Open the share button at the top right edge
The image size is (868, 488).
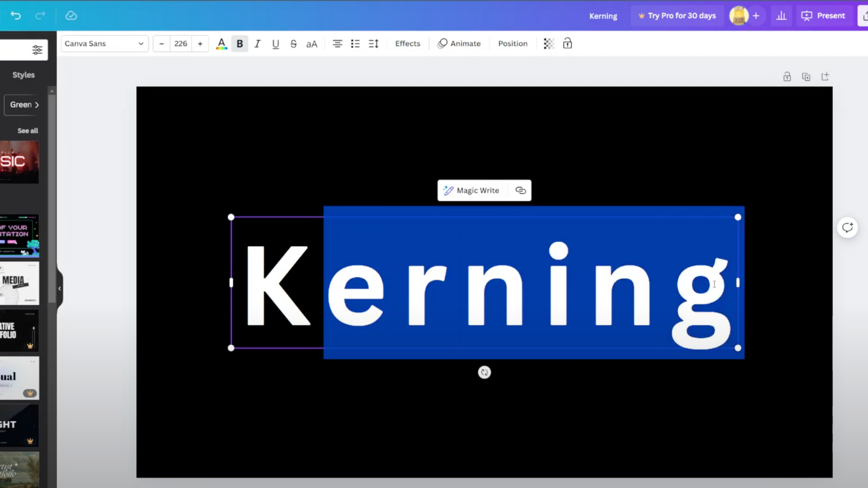(864, 16)
